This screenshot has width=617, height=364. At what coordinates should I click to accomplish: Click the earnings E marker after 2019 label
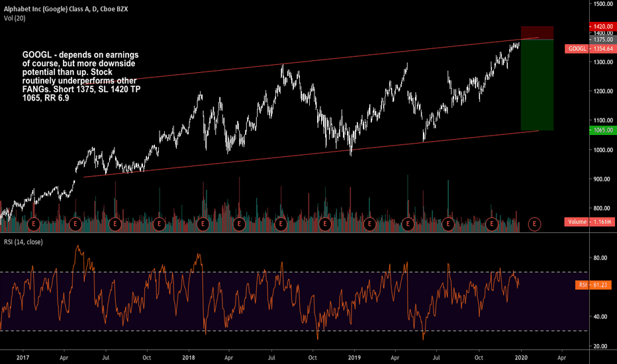tap(369, 224)
